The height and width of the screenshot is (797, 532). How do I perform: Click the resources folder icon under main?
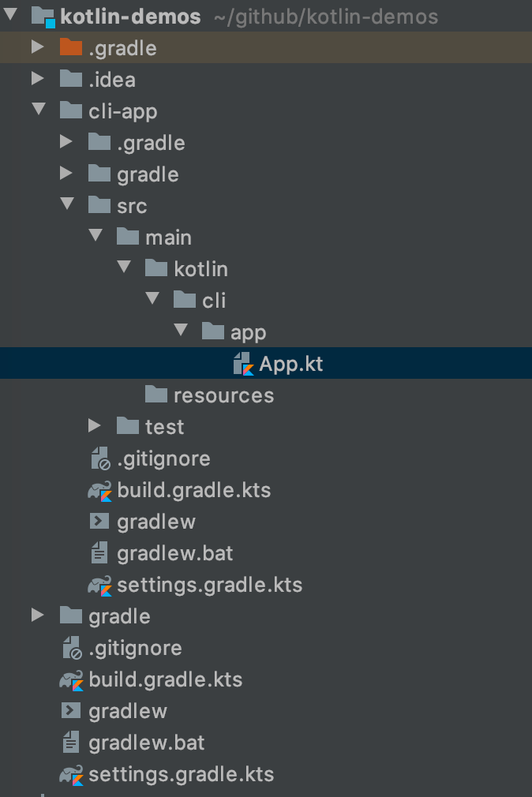156,394
